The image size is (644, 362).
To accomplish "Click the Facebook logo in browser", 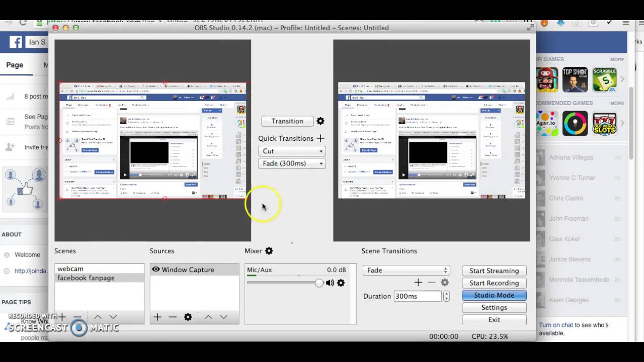I will [x=16, y=42].
